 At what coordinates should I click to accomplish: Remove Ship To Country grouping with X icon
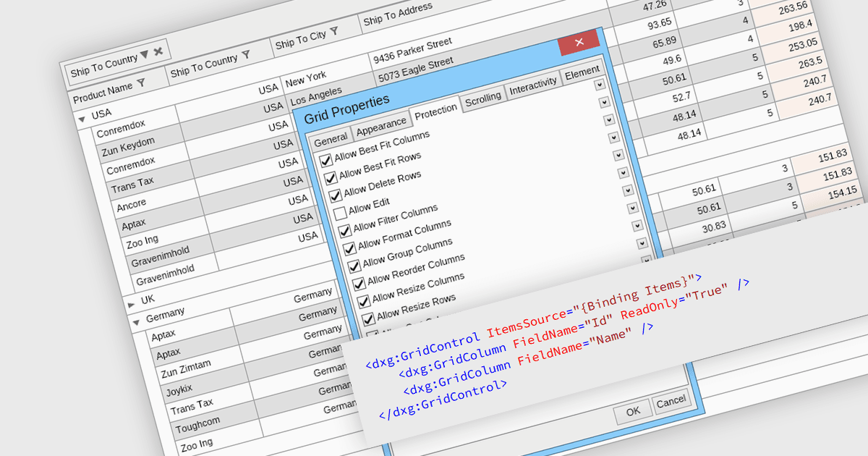(158, 51)
